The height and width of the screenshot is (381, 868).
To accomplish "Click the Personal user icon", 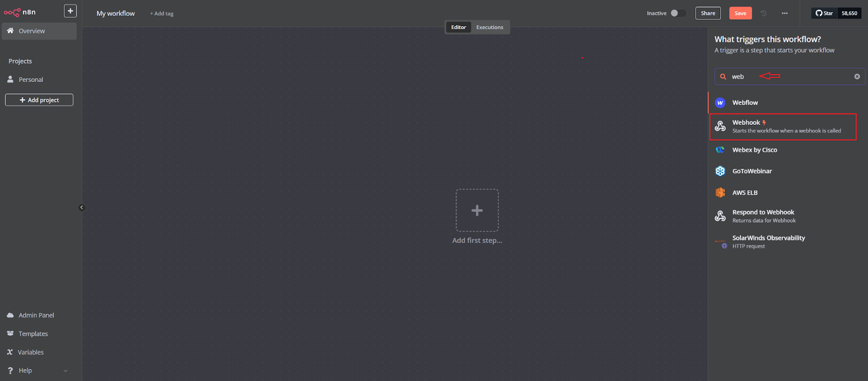I will pos(10,79).
